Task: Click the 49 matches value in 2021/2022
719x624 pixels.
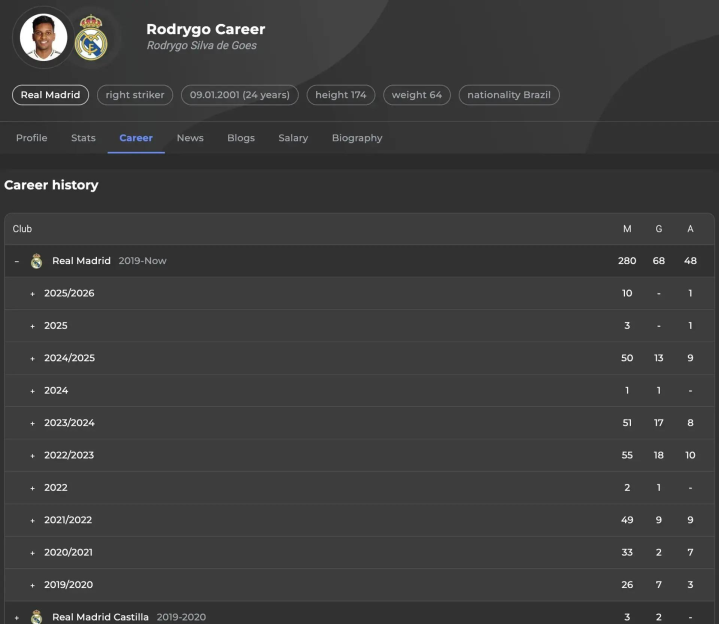Action: [x=627, y=520]
